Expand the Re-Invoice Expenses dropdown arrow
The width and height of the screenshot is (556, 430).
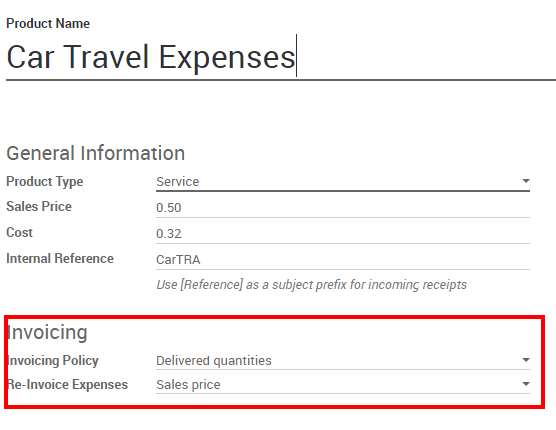point(526,384)
